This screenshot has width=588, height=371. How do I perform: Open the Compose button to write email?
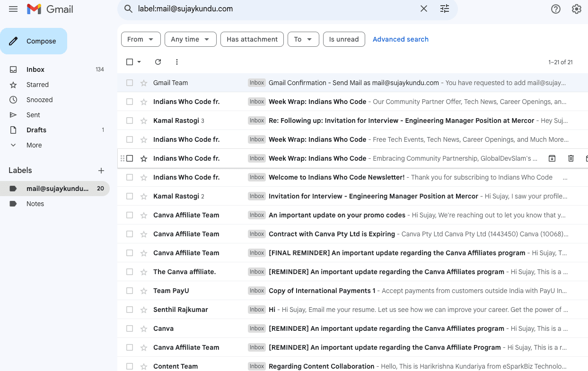click(x=34, y=41)
